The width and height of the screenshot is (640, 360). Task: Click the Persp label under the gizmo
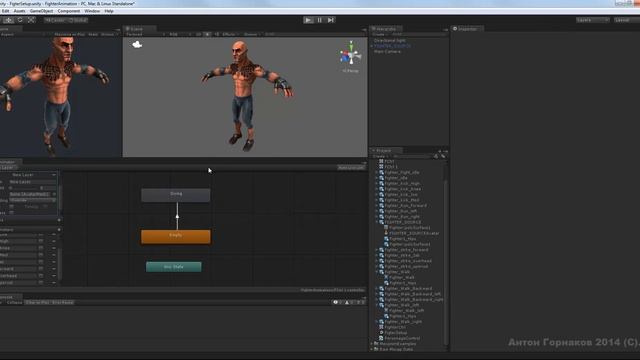click(x=351, y=71)
